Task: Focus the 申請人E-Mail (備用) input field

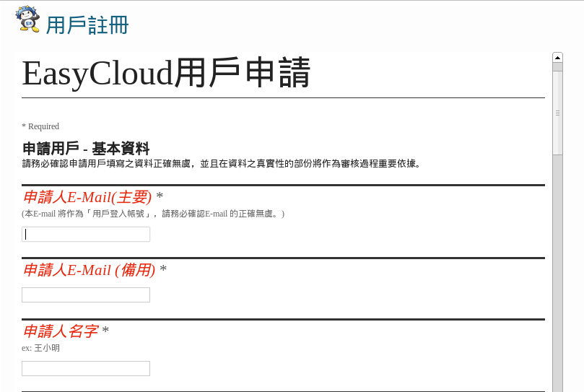Action: 86,295
